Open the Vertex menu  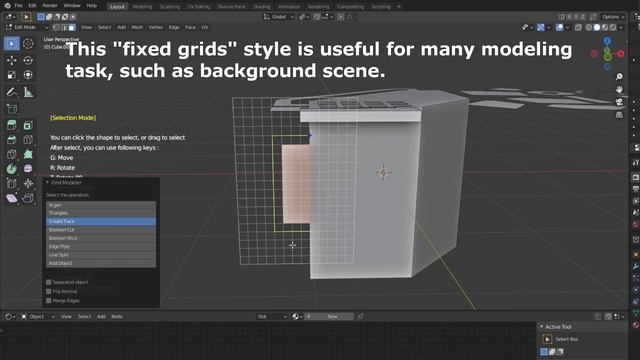(x=156, y=27)
